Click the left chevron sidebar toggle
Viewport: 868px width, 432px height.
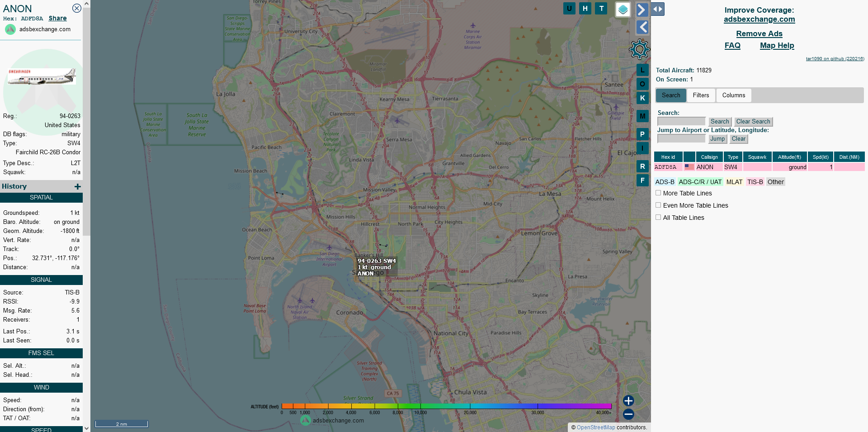[x=642, y=27]
